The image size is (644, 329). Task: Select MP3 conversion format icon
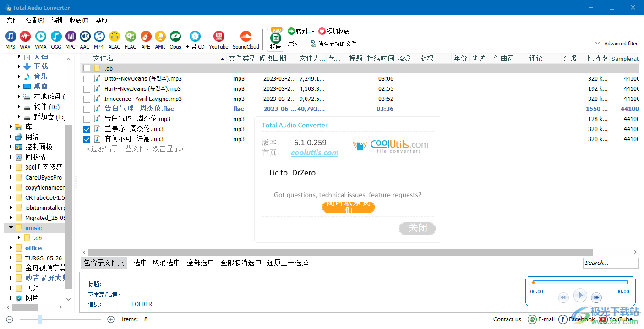click(x=11, y=37)
